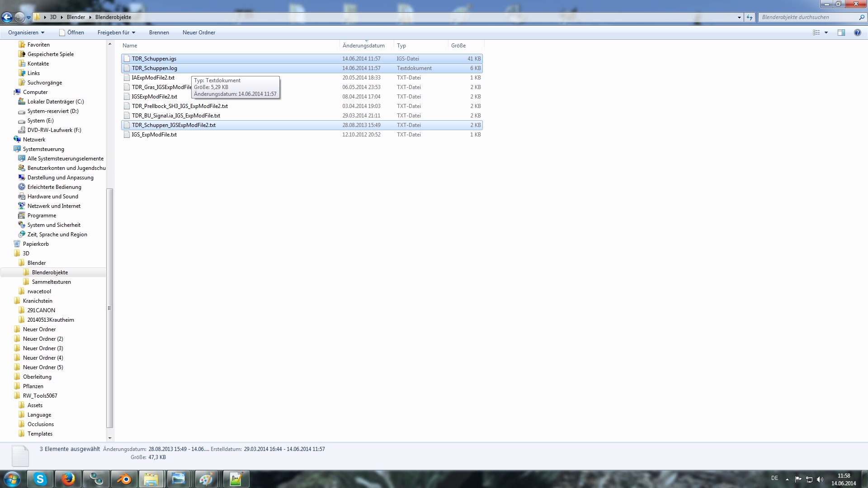Screen dimensions: 868x488
Task: Open Skype from the taskbar
Action: pyautogui.click(x=40, y=479)
